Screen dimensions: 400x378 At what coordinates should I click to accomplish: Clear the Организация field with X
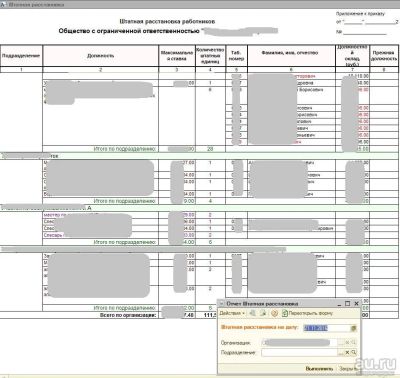347,342
